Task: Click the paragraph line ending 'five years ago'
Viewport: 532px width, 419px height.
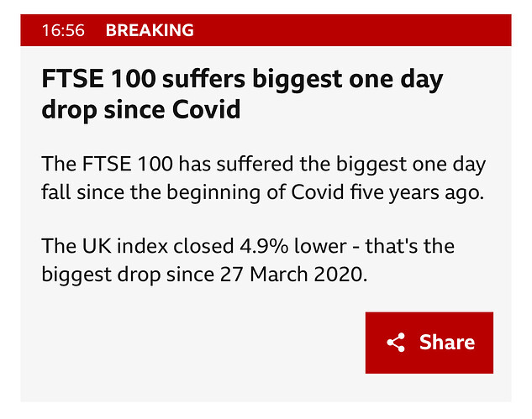Action: [262, 192]
